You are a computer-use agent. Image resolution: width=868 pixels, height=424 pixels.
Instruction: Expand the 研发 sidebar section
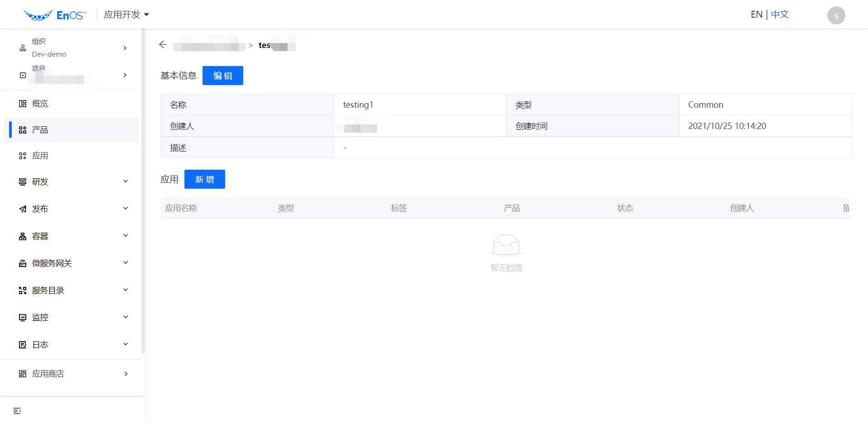[x=126, y=181]
